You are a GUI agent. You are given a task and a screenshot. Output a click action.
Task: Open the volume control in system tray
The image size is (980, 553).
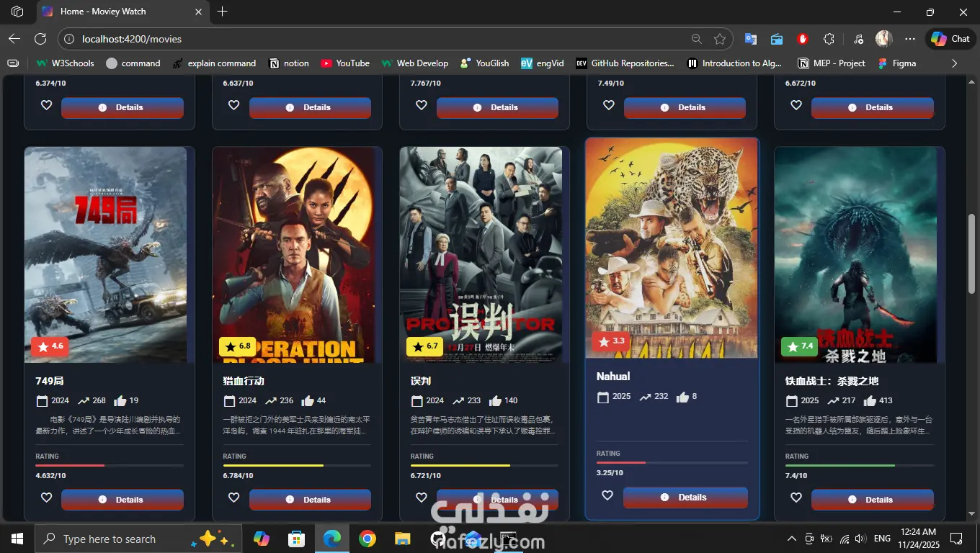pos(861,539)
